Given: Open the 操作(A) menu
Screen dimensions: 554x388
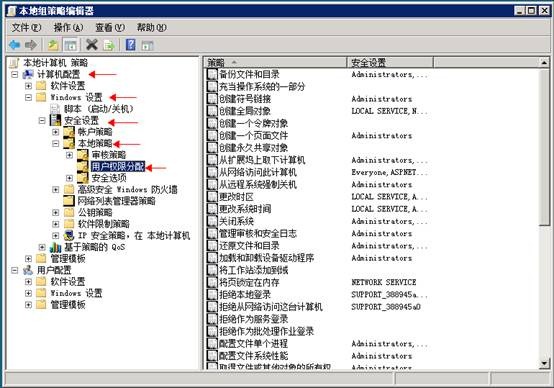Looking at the screenshot, I should click(68, 28).
